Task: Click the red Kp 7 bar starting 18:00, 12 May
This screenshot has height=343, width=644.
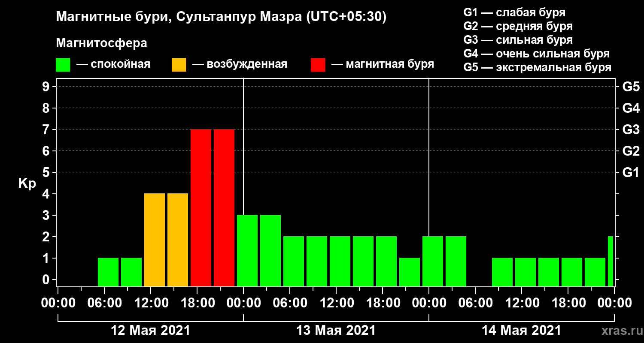Action: [201, 208]
